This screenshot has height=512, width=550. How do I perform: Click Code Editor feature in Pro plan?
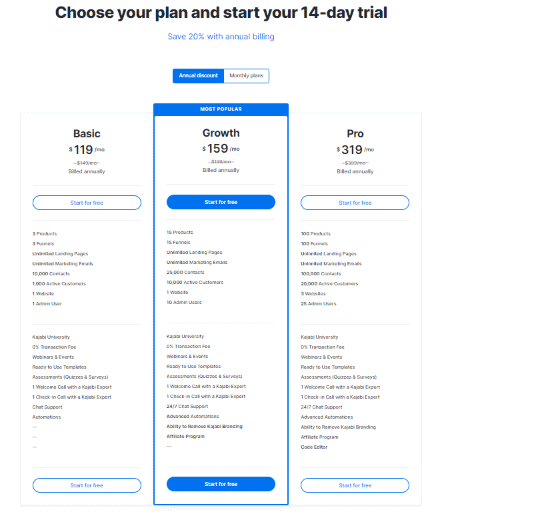click(314, 447)
